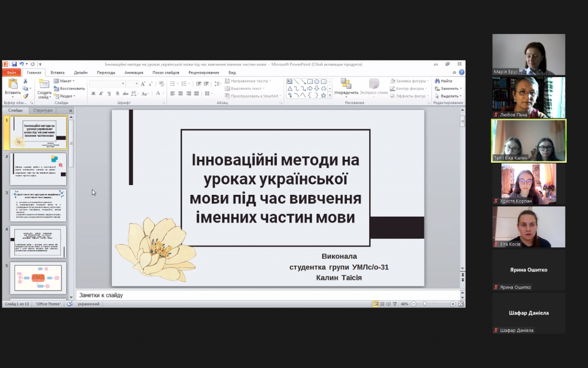The width and height of the screenshot is (588, 368).
Task: Toggle bold Ж formatting
Action: tap(93, 94)
